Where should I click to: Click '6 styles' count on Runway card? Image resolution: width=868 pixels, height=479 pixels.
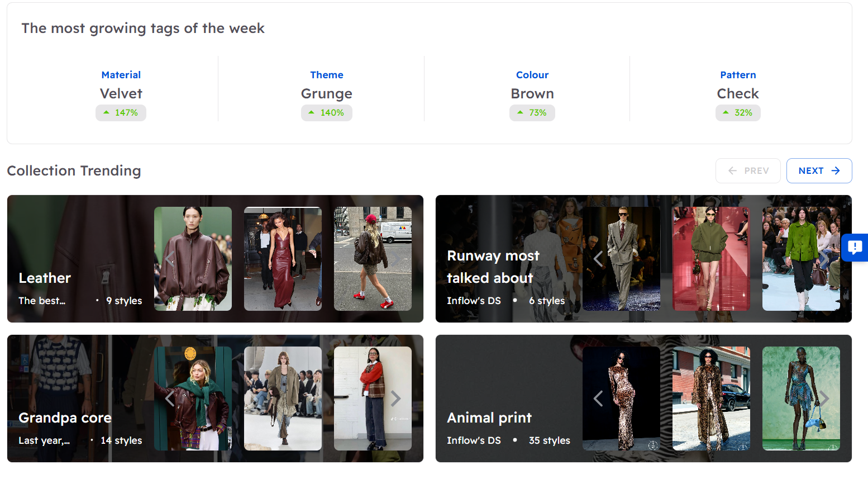[547, 301]
